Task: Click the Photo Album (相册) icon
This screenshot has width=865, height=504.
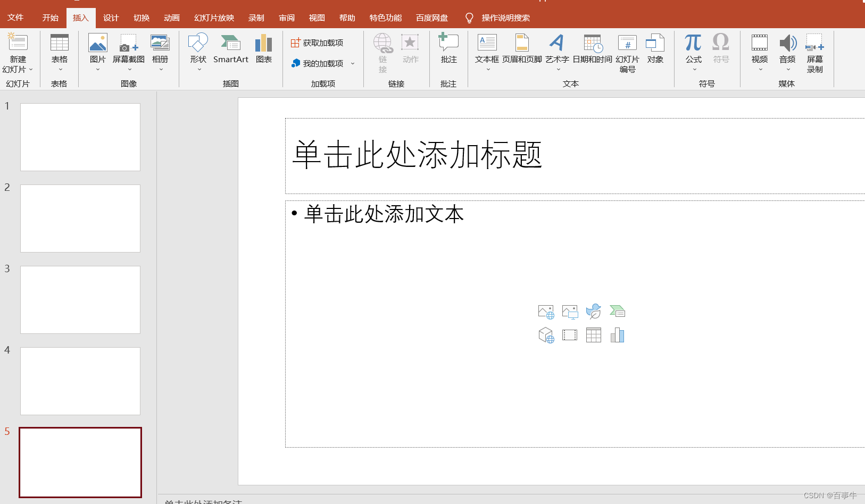Action: point(160,43)
